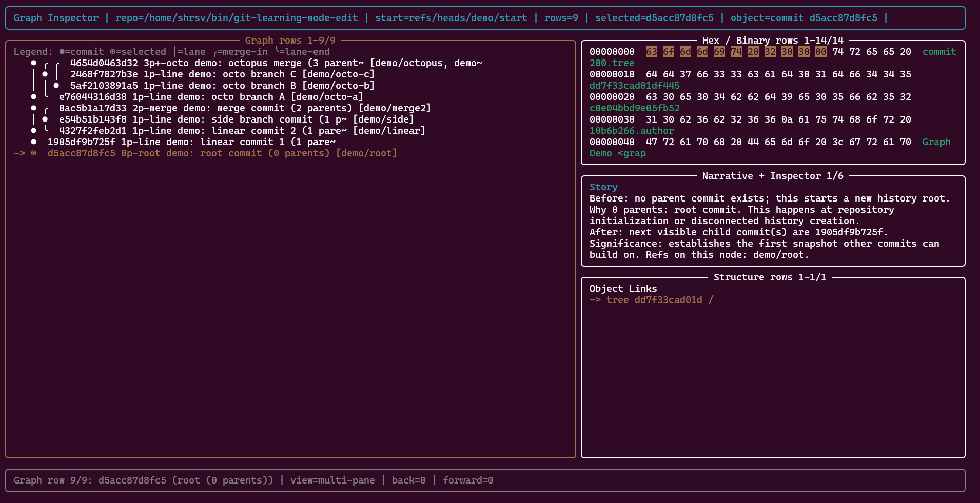Click hex offset row 00000000

(x=612, y=52)
